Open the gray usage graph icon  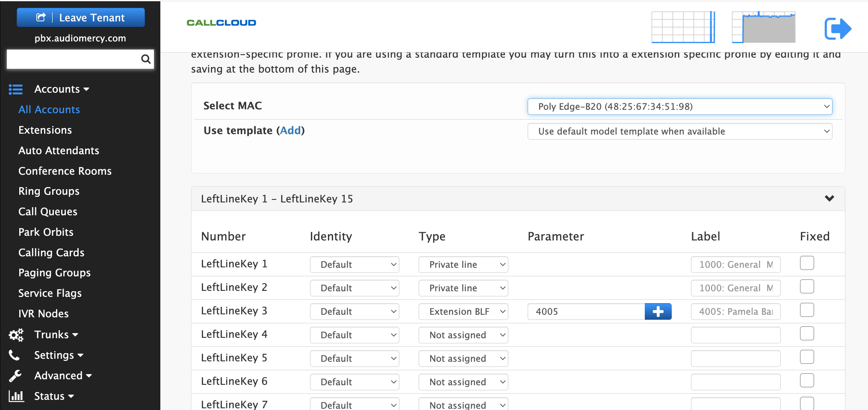pyautogui.click(x=763, y=27)
